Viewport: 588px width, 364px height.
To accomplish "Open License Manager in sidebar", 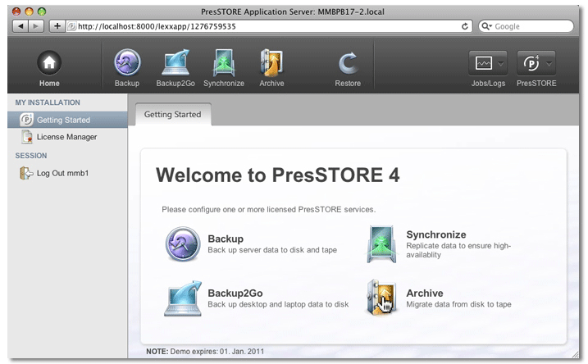I will (66, 137).
